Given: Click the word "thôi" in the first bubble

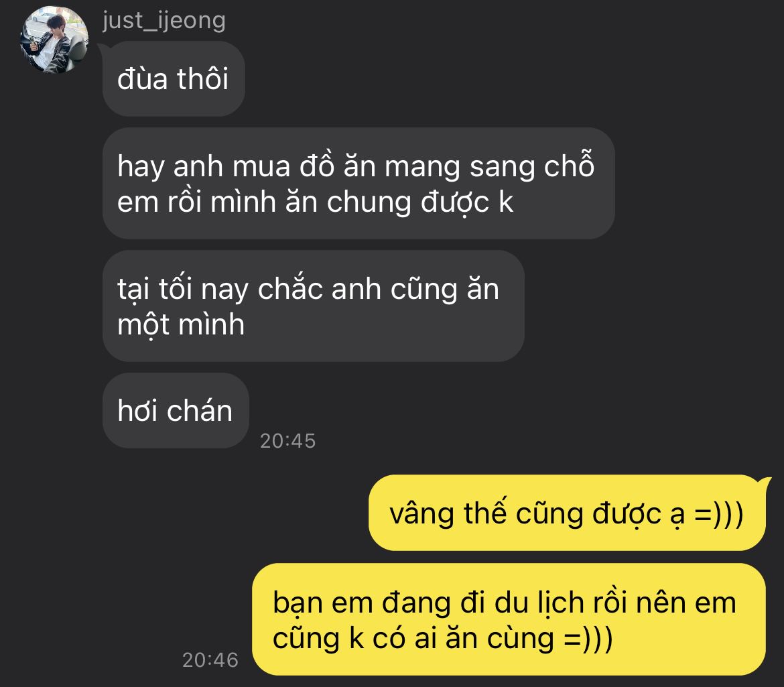Looking at the screenshot, I should point(202,79).
